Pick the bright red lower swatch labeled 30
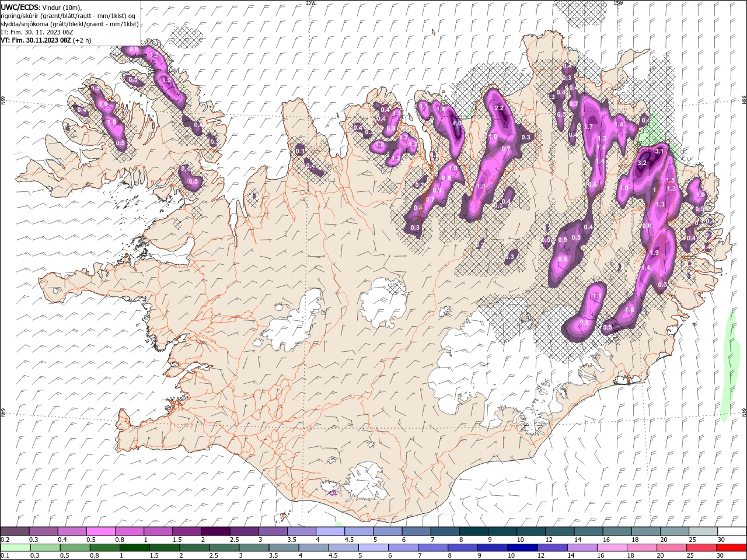 tap(731, 548)
